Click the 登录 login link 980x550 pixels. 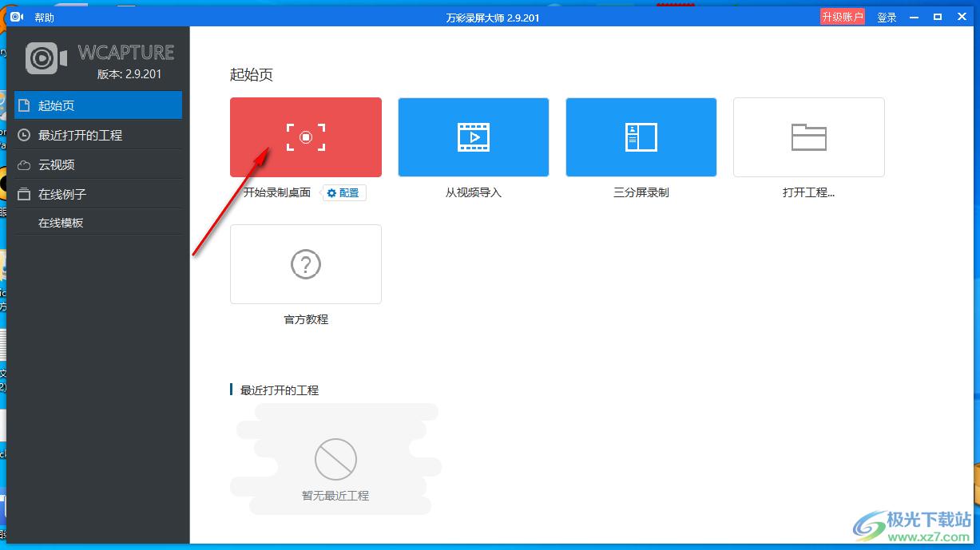click(887, 17)
